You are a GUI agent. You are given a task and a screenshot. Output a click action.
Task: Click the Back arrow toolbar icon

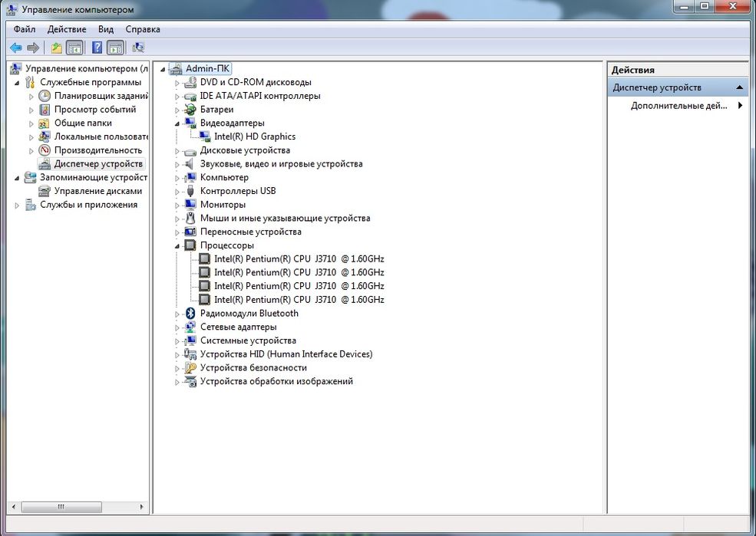[x=16, y=48]
